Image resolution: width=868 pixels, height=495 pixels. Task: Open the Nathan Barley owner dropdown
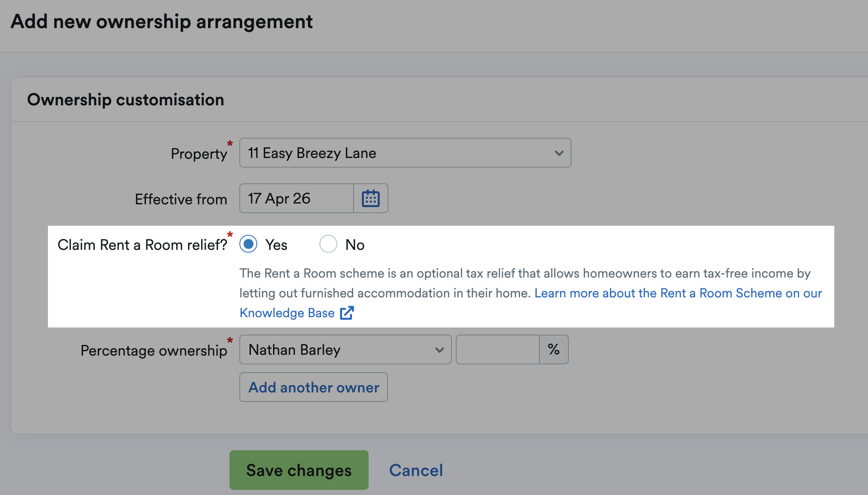click(x=345, y=350)
